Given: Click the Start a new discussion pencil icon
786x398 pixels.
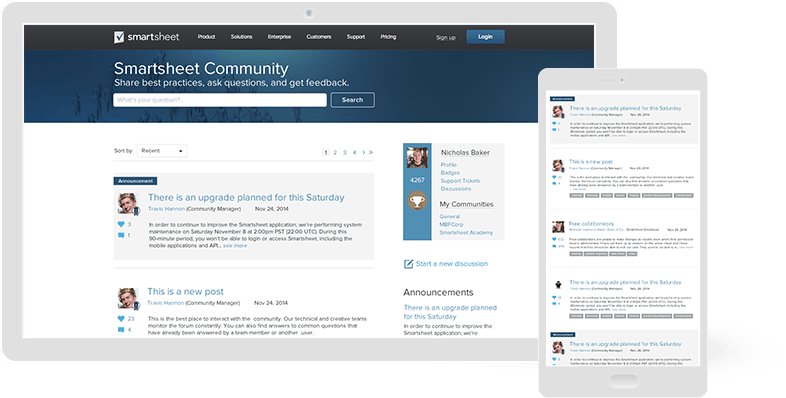Looking at the screenshot, I should pyautogui.click(x=409, y=264).
